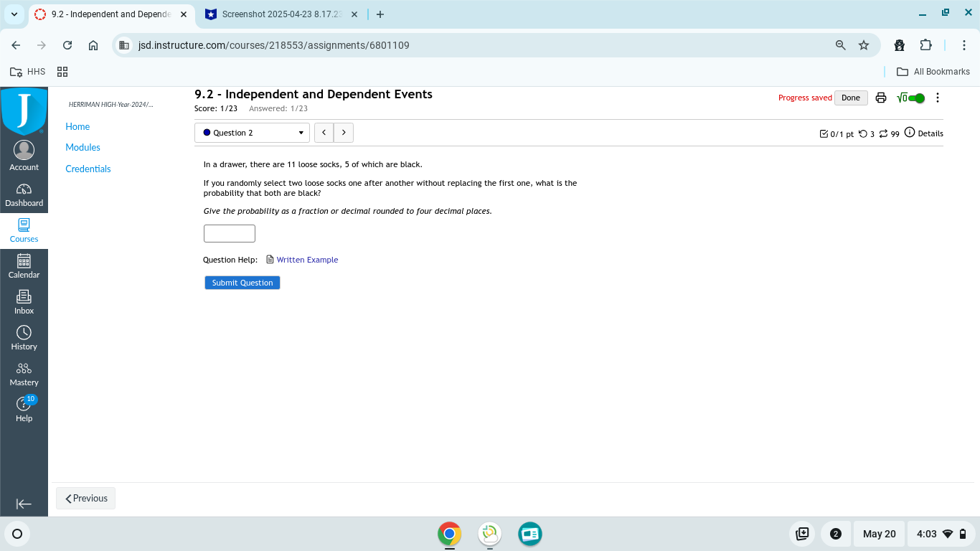The image size is (980, 551).
Task: Open notification count badge
Action: (x=836, y=534)
